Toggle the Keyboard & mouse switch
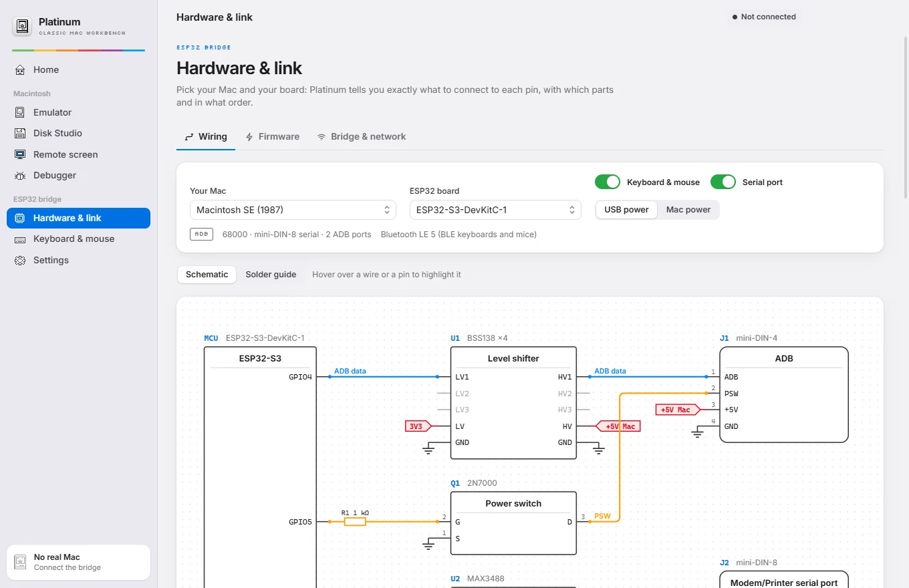 coord(608,182)
